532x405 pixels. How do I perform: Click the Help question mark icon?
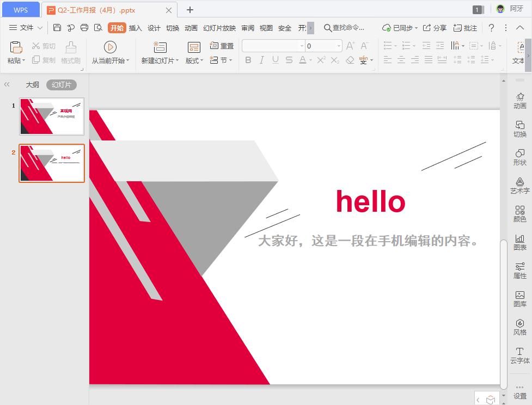pyautogui.click(x=491, y=28)
